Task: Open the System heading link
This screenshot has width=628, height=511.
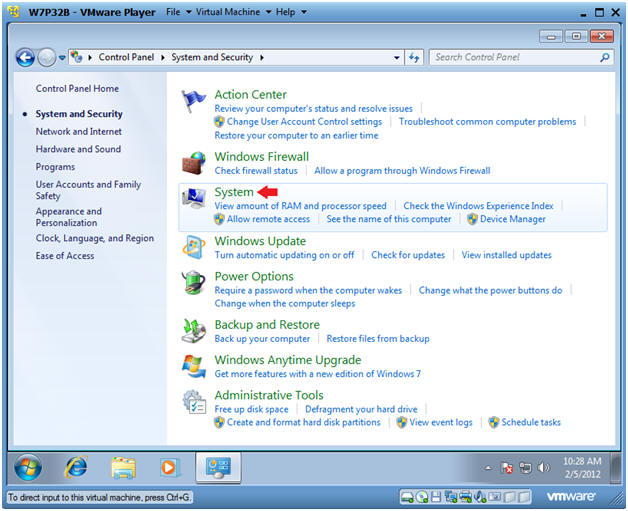Action: (x=234, y=192)
